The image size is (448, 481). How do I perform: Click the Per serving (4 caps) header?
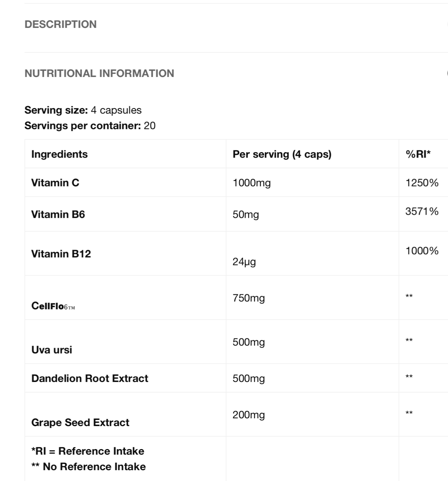[x=282, y=154]
